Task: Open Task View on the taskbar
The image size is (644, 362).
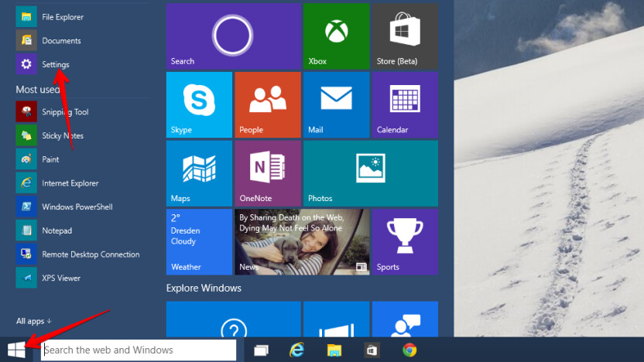Action: click(x=261, y=350)
